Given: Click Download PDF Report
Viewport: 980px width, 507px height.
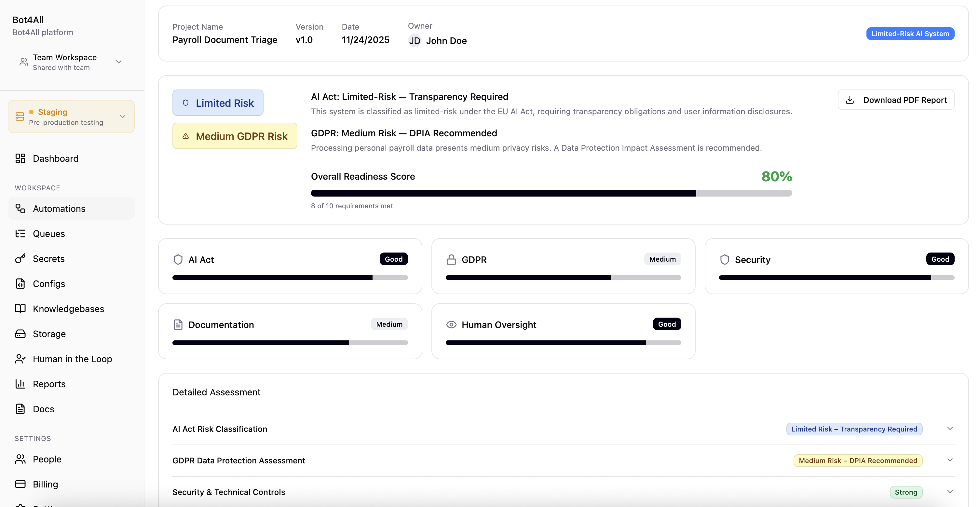Looking at the screenshot, I should (x=896, y=100).
